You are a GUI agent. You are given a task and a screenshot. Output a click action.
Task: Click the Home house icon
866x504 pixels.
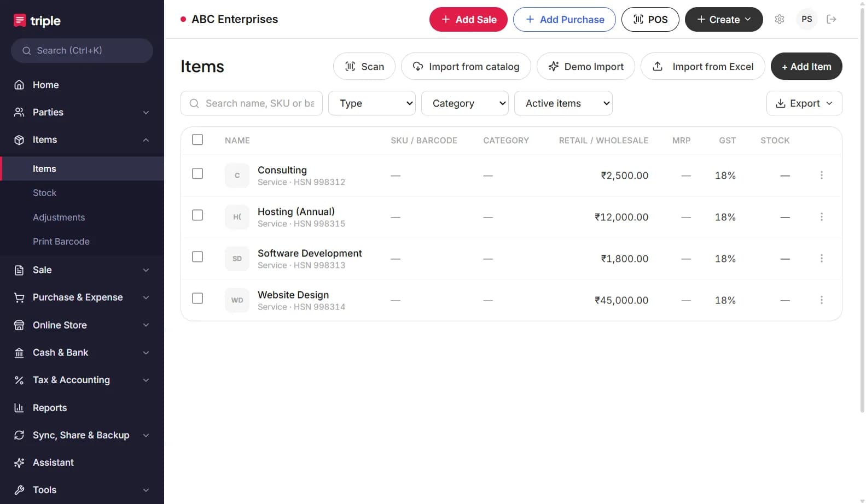(x=19, y=85)
